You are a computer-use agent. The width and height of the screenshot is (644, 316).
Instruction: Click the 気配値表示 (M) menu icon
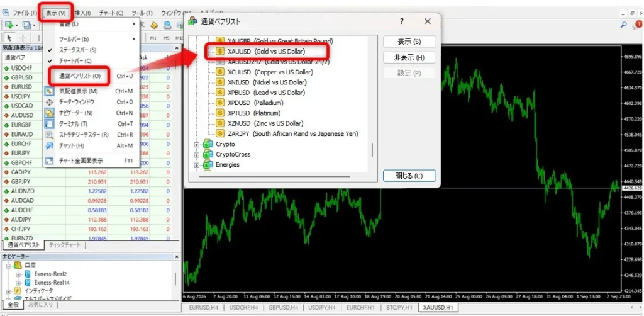point(49,91)
